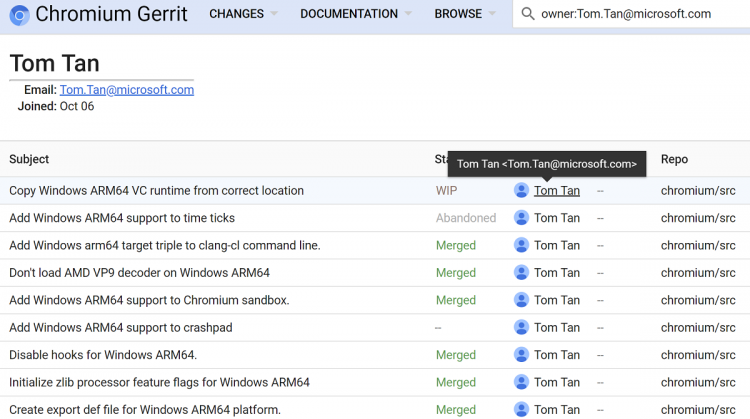Screen dimensions: 750x419
Task: Open 'Add Windows ARM64 support to time ticks'
Action: (x=122, y=218)
